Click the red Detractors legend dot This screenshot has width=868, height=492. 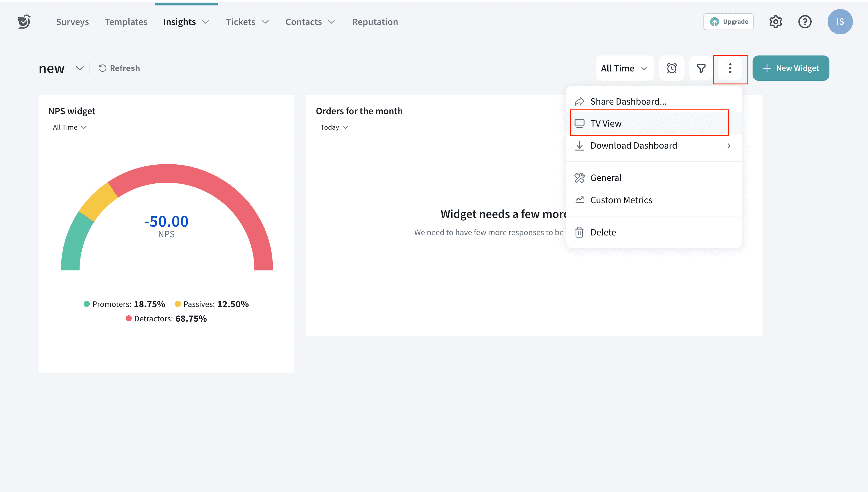click(128, 319)
